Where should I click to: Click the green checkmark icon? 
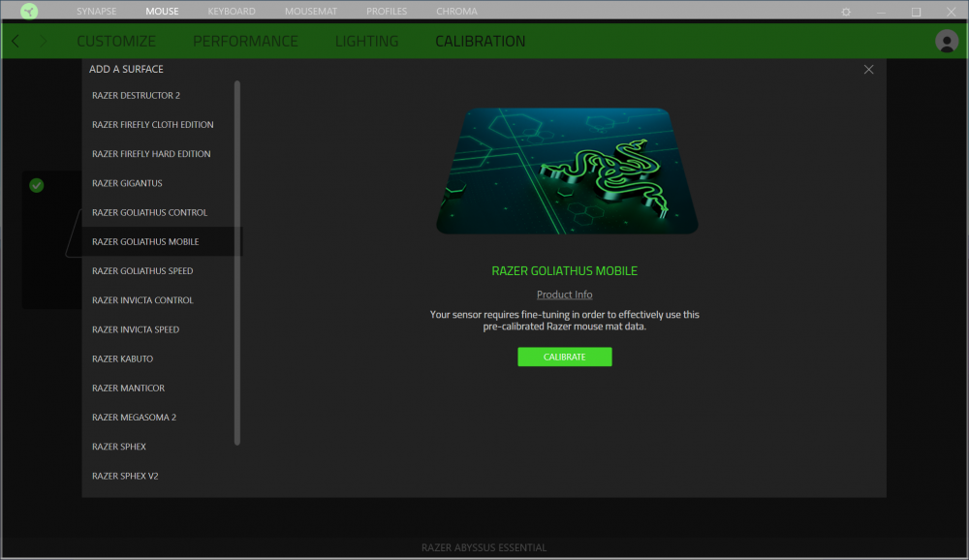(37, 185)
